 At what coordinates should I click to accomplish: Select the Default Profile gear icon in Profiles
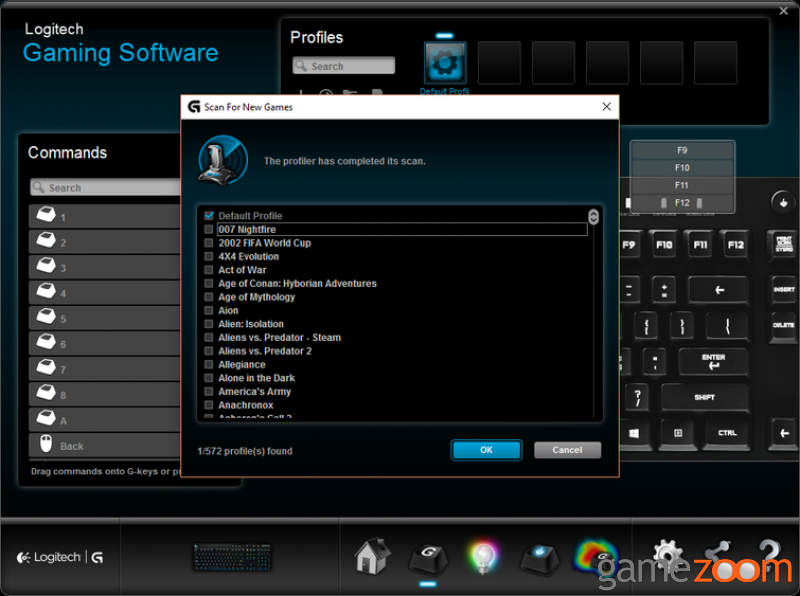pos(445,63)
